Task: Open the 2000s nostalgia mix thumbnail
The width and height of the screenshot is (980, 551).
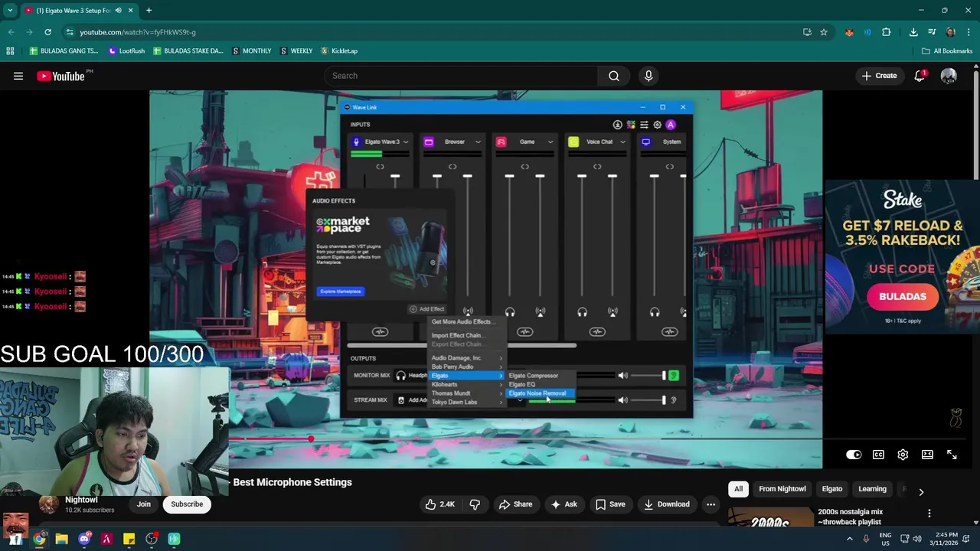Action: click(770, 517)
